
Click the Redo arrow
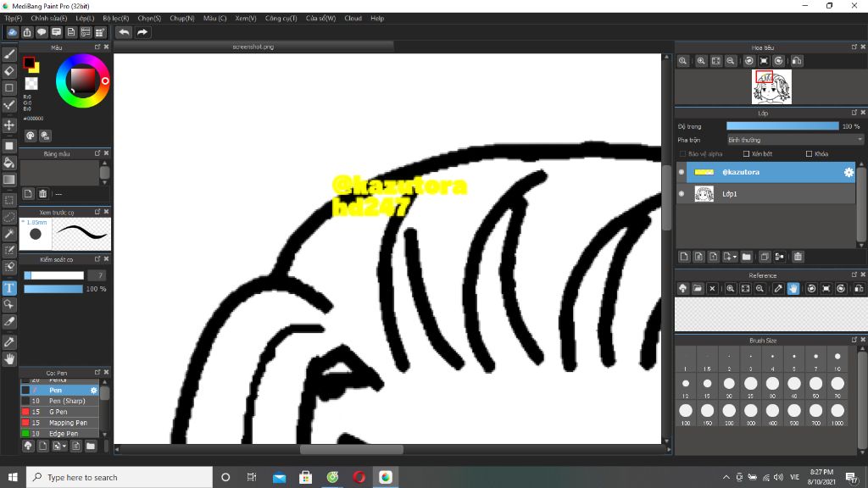click(x=142, y=32)
